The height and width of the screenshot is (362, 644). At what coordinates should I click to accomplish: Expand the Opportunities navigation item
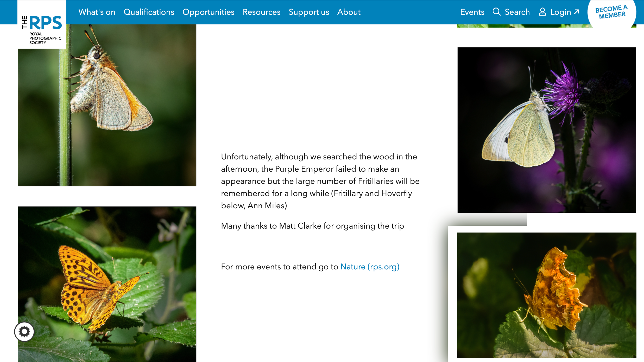(209, 12)
